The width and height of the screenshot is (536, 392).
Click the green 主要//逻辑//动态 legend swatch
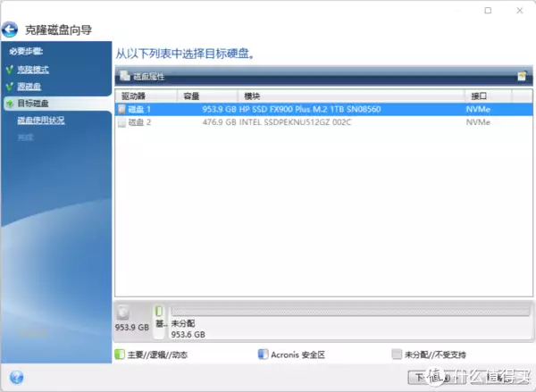[x=120, y=354]
